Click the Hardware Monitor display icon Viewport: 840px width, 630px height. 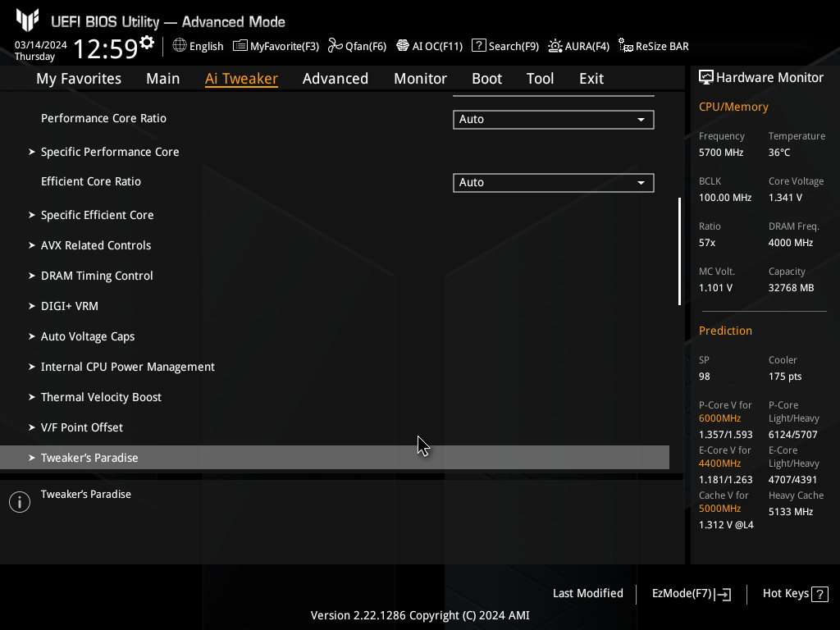coord(706,78)
